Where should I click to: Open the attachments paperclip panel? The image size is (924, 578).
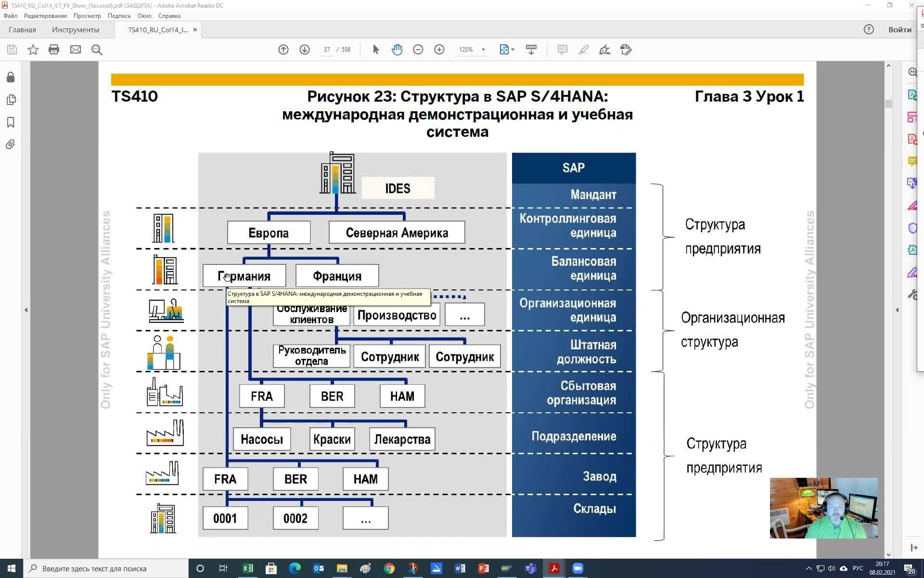11,144
